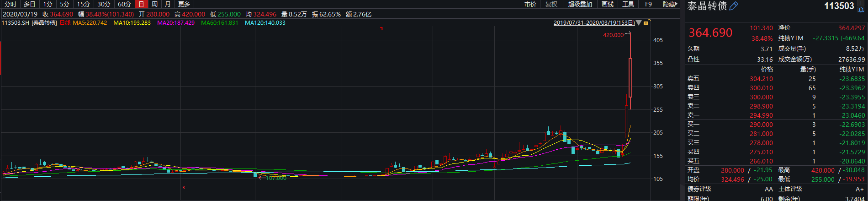Click the 成交量(手) value 8.52万
868x201 pixels.
pos(855,49)
